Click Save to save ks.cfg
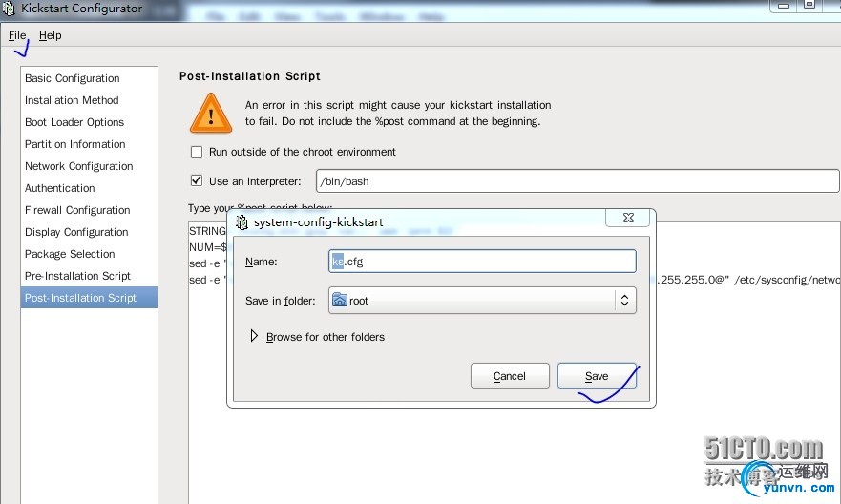The width and height of the screenshot is (841, 504). pos(597,376)
